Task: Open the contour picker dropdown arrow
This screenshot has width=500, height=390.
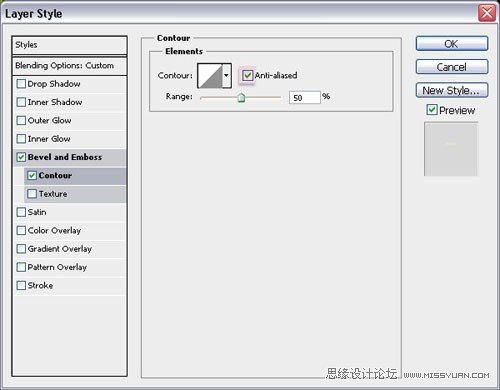Action: pyautogui.click(x=226, y=75)
